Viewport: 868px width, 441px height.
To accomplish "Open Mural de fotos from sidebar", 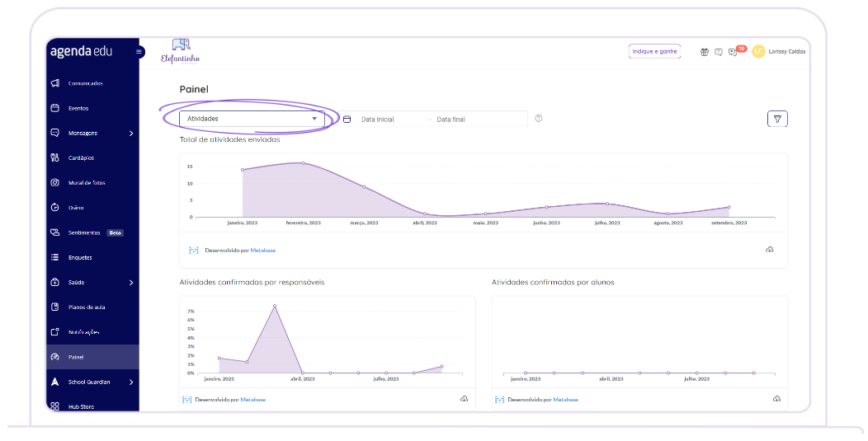I will tap(87, 183).
